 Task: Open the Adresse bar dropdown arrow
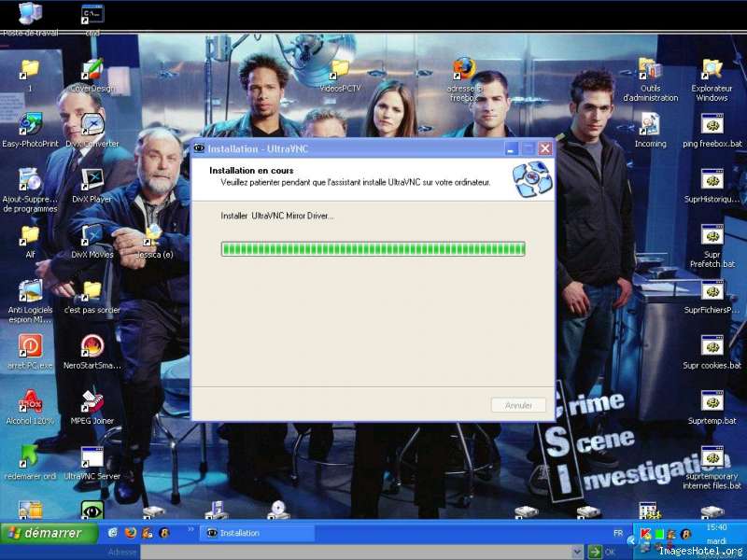click(577, 552)
